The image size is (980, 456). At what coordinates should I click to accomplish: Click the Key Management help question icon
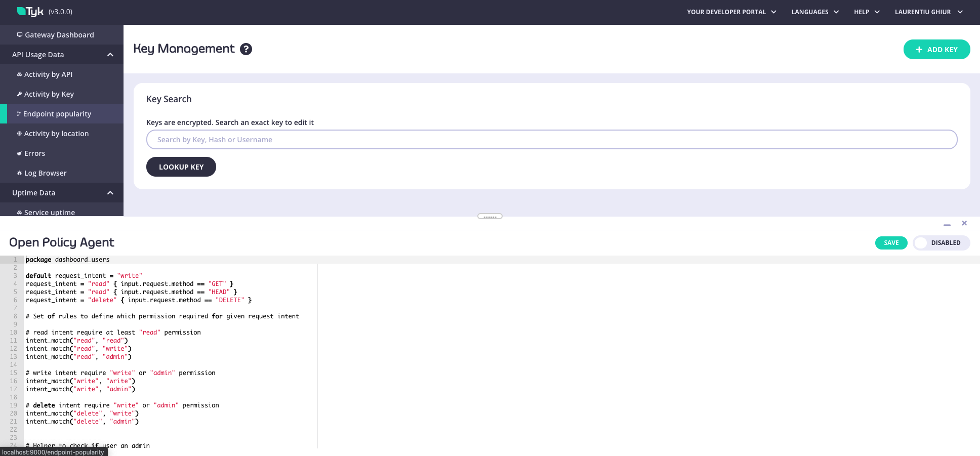click(x=246, y=49)
